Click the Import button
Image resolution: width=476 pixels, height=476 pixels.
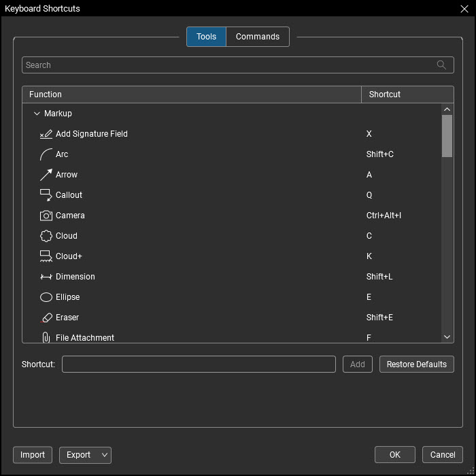tap(33, 455)
